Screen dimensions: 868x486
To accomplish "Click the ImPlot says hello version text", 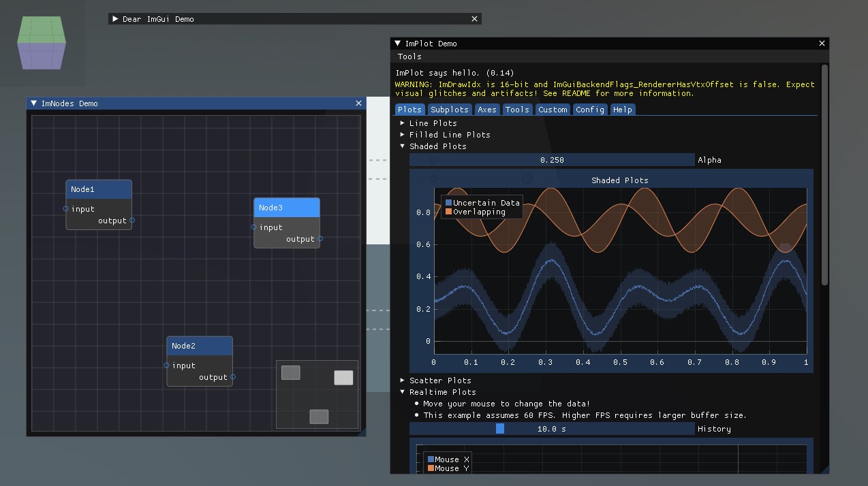I will 455,73.
